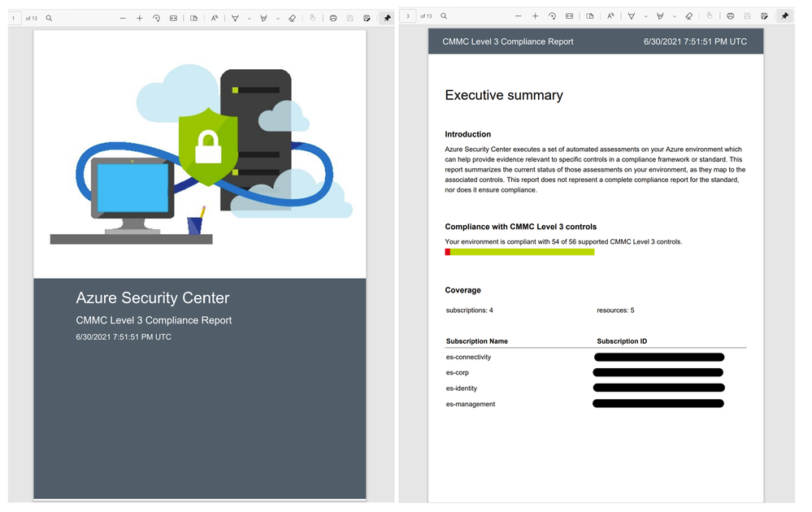This screenshot has height=512, width=812.
Task: Select Draw pen tool in right viewer
Action: click(632, 16)
